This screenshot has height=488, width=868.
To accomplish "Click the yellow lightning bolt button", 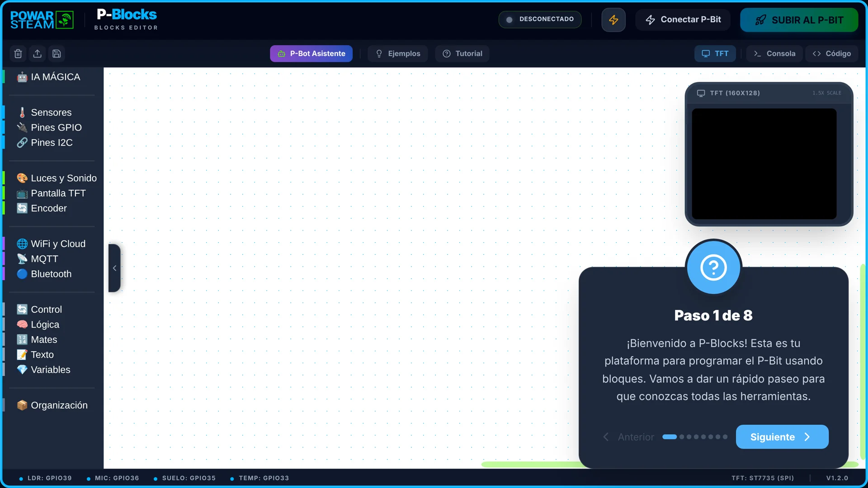I will (613, 20).
